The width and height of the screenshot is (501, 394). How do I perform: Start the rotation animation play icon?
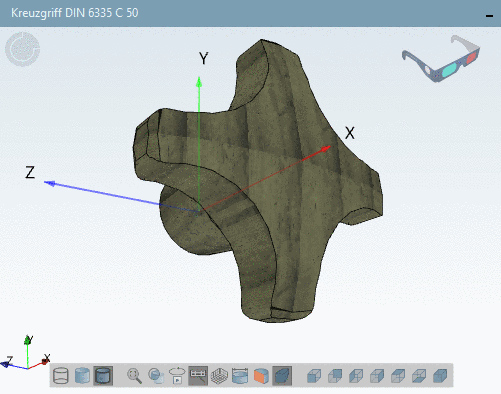177,376
